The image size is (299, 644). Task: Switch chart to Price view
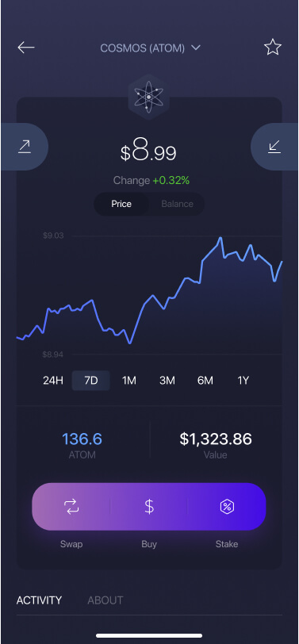click(x=121, y=204)
